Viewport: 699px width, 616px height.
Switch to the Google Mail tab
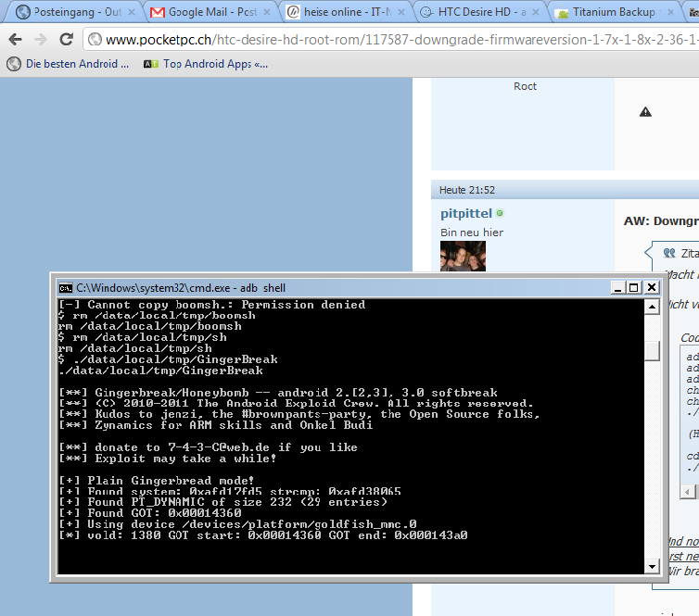(210, 12)
